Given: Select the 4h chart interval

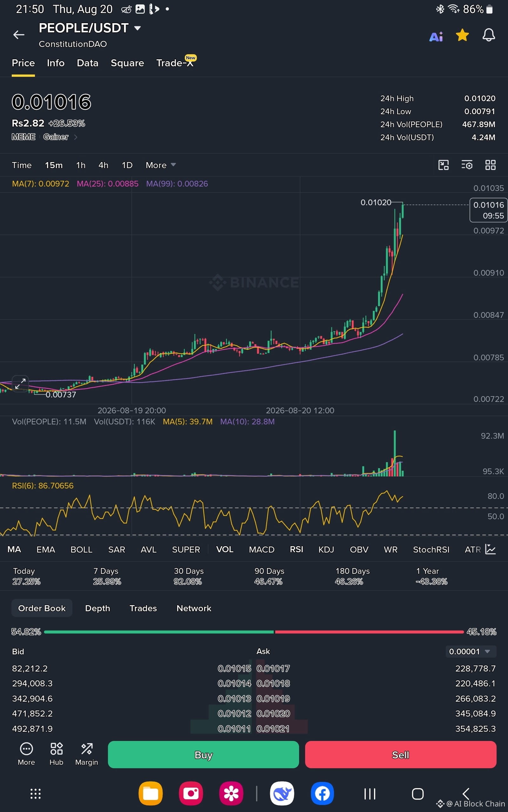Looking at the screenshot, I should tap(103, 165).
